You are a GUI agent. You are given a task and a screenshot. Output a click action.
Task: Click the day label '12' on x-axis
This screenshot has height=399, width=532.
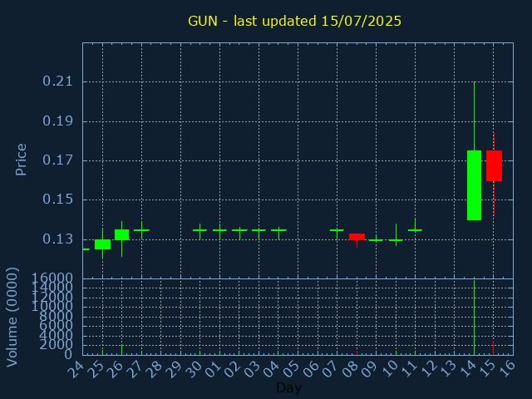[428, 369]
